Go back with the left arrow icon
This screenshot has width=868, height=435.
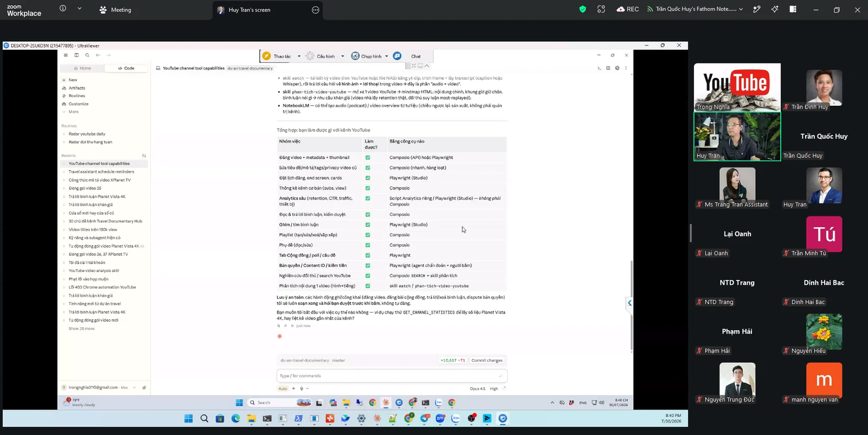(98, 55)
